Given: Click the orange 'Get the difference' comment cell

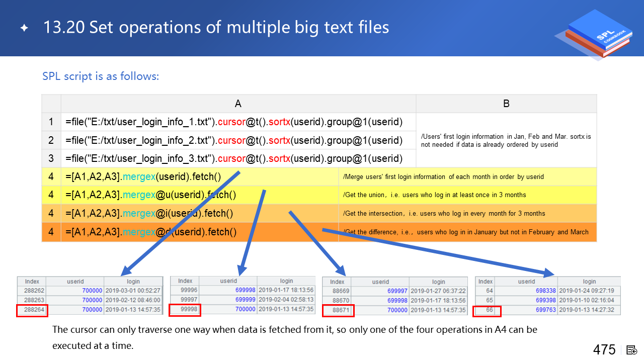Looking at the screenshot, I should pyautogui.click(x=467, y=232).
